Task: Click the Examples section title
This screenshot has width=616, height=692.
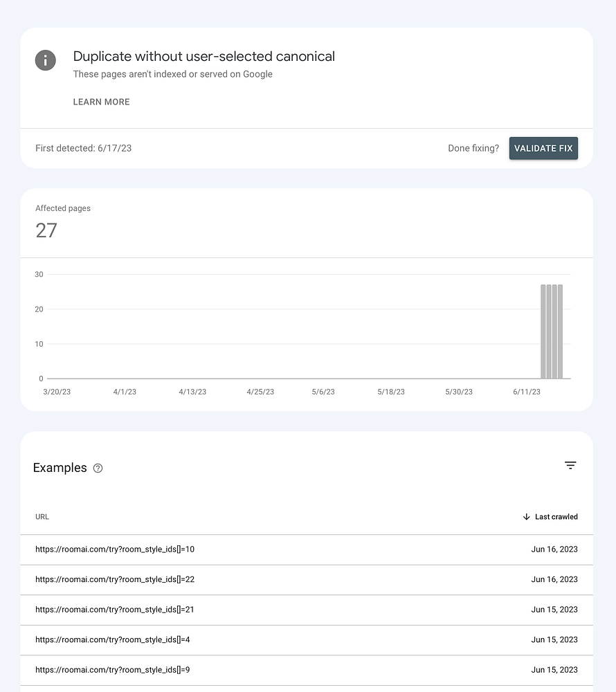Action: pyautogui.click(x=60, y=468)
